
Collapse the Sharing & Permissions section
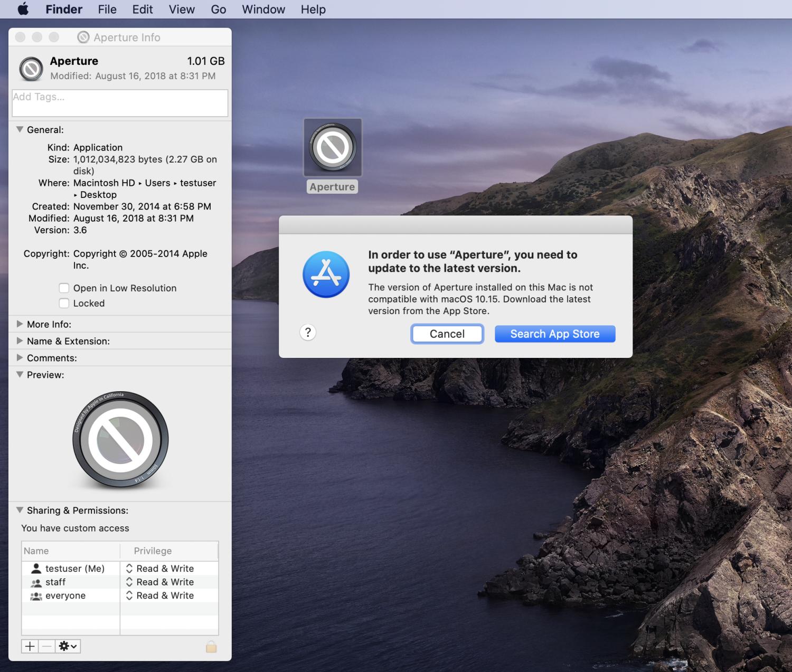coord(20,510)
